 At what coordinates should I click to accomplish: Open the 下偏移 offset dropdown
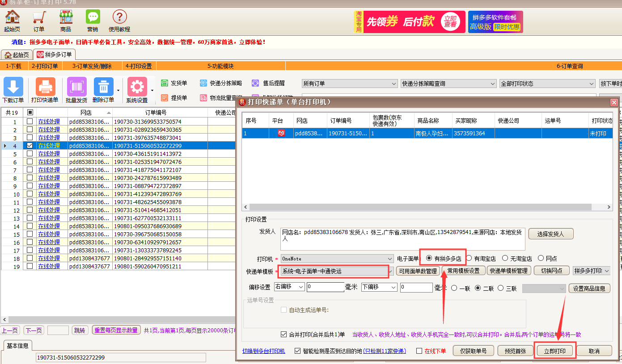click(379, 287)
